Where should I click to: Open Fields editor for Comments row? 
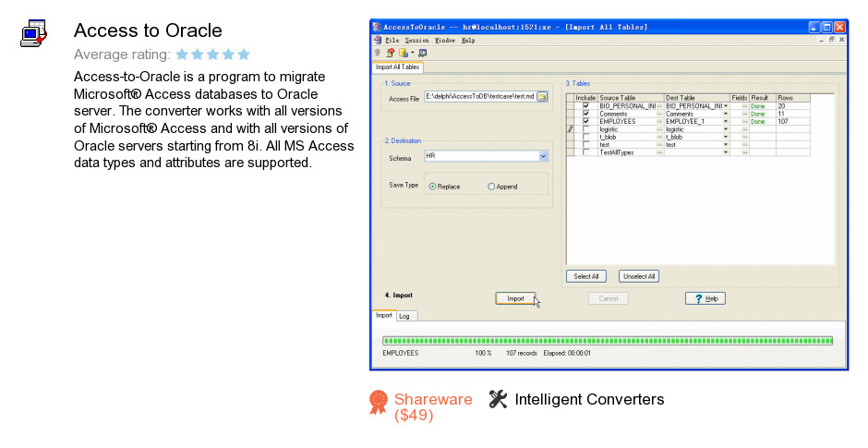pyautogui.click(x=744, y=114)
